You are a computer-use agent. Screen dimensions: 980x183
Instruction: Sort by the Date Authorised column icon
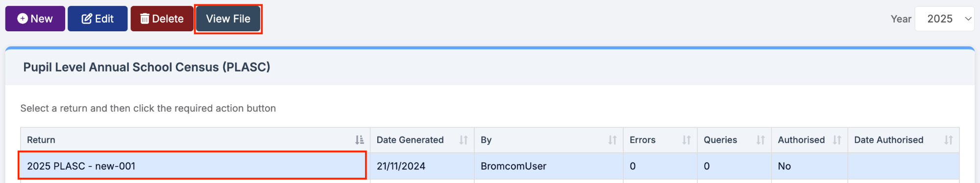(949, 140)
